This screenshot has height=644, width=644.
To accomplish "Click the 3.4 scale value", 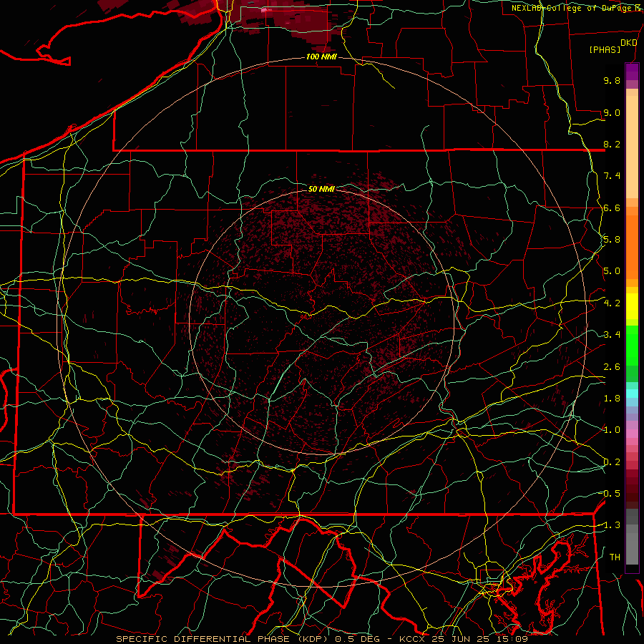I will [x=612, y=335].
